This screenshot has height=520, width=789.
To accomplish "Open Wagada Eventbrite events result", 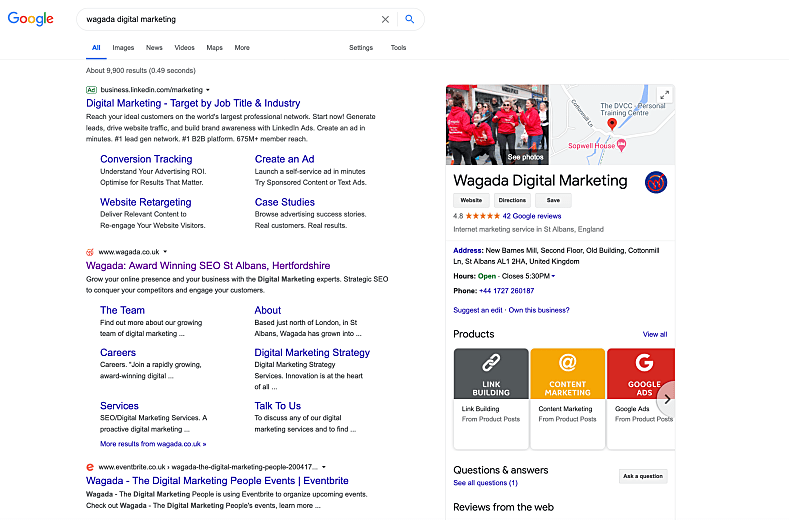I will (217, 481).
